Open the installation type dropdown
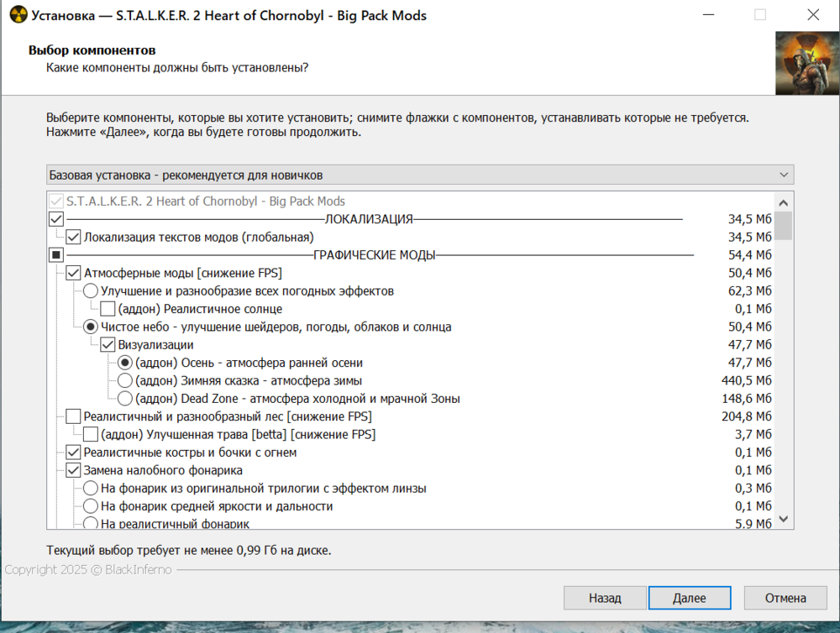Viewport: 840px width, 633px height. 420,175
